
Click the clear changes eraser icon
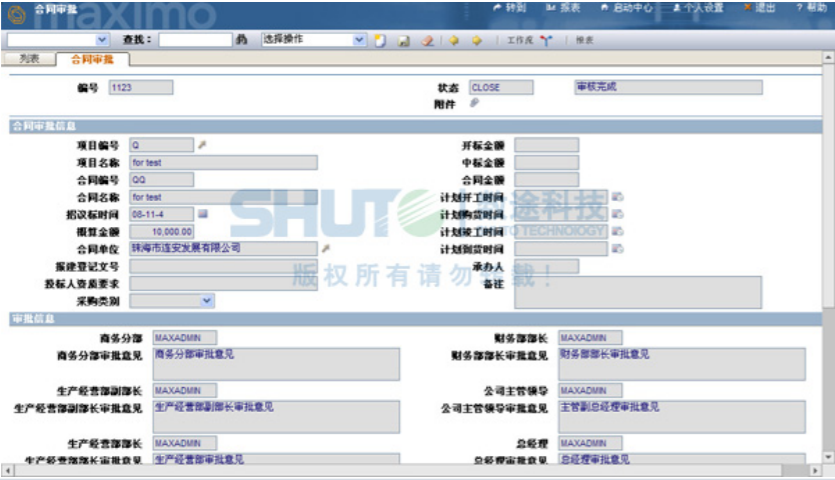pyautogui.click(x=427, y=41)
